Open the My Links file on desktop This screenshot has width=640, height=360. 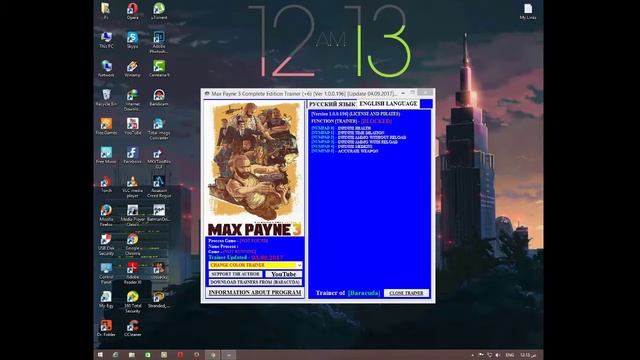528,11
